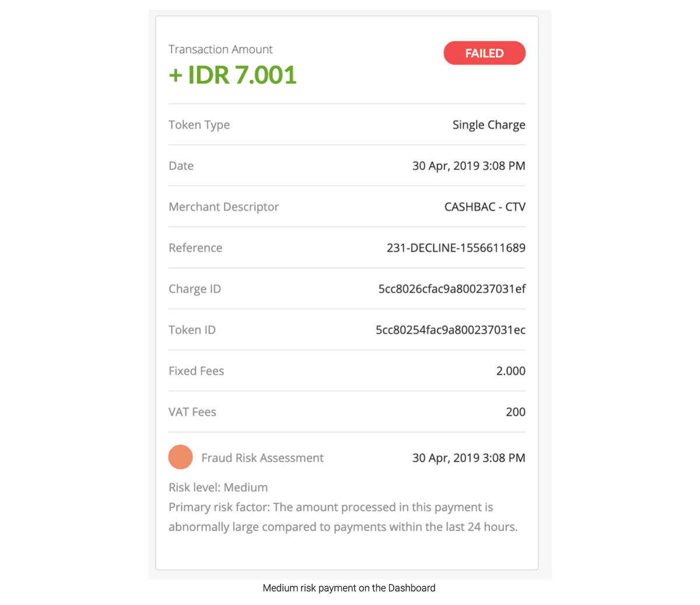This screenshot has width=700, height=605.
Task: Click the Token Type label
Action: pyautogui.click(x=199, y=125)
